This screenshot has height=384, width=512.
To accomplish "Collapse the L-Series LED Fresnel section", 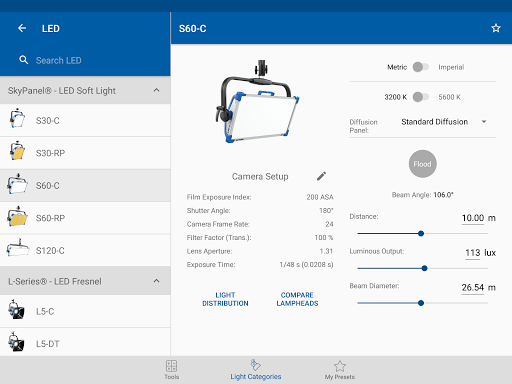I will click(156, 281).
